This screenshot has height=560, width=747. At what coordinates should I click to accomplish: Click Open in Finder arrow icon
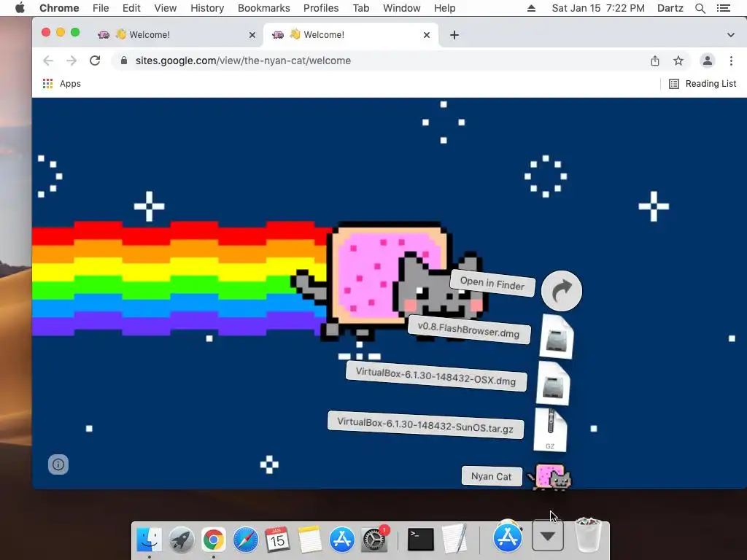562,291
